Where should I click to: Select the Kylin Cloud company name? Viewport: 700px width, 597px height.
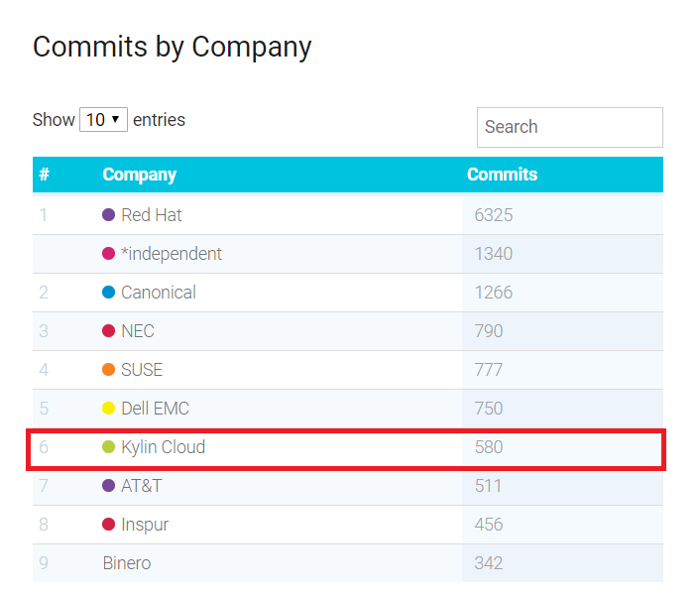coord(163,447)
